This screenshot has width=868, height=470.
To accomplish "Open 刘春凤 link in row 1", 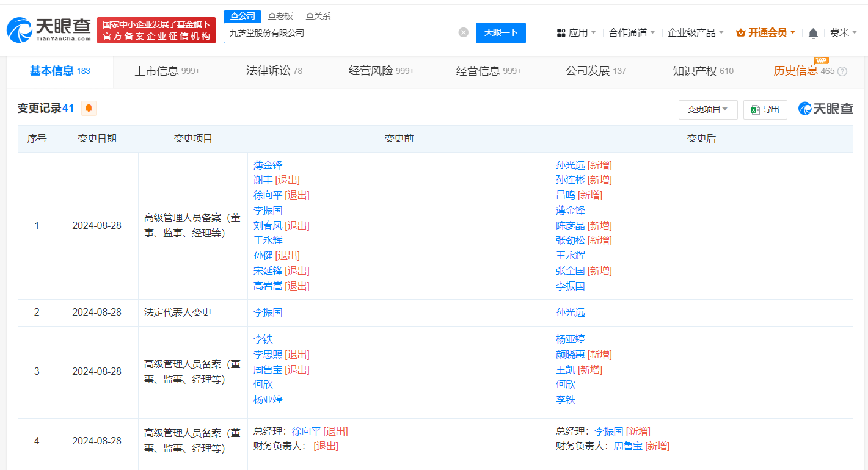I will coord(268,225).
